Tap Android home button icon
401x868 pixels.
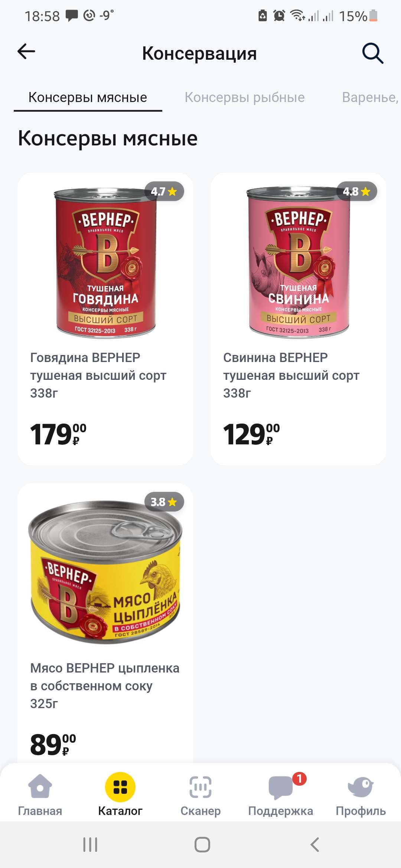(x=202, y=845)
